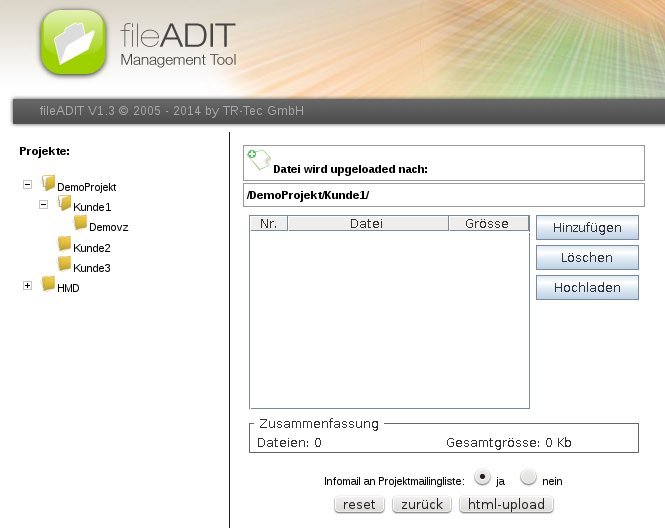Click the Löschen button
This screenshot has height=528, width=665.
[x=587, y=258]
